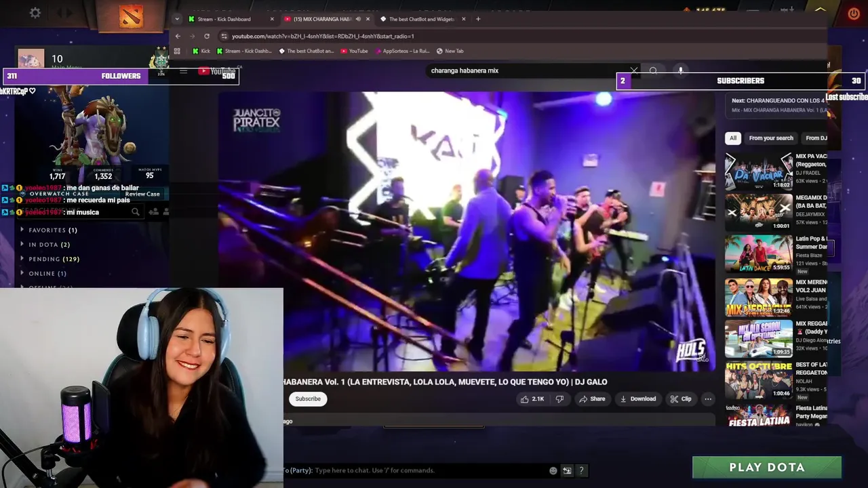Select the MIX CHARANGA HABANERA browser tab
868x488 pixels.
pyautogui.click(x=322, y=19)
